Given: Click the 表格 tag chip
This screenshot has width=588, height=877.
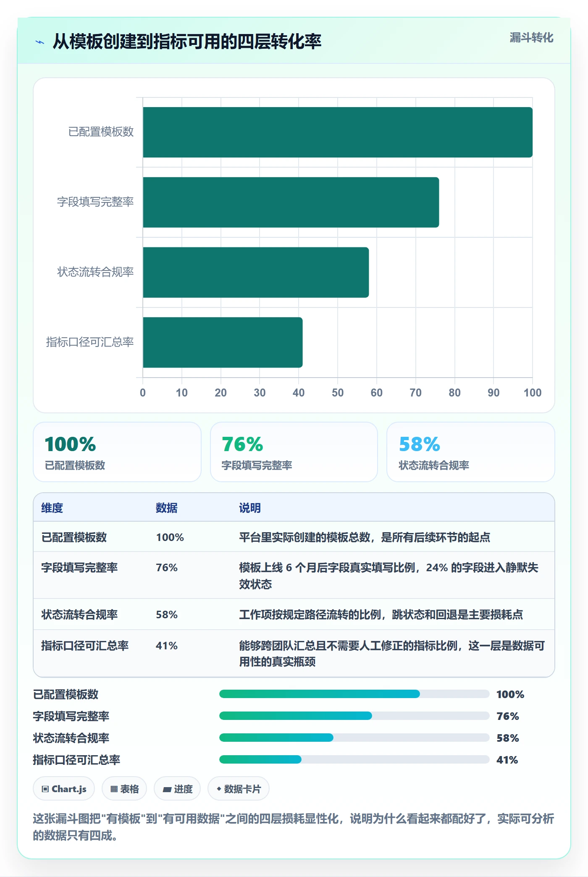Looking at the screenshot, I should pos(124,789).
